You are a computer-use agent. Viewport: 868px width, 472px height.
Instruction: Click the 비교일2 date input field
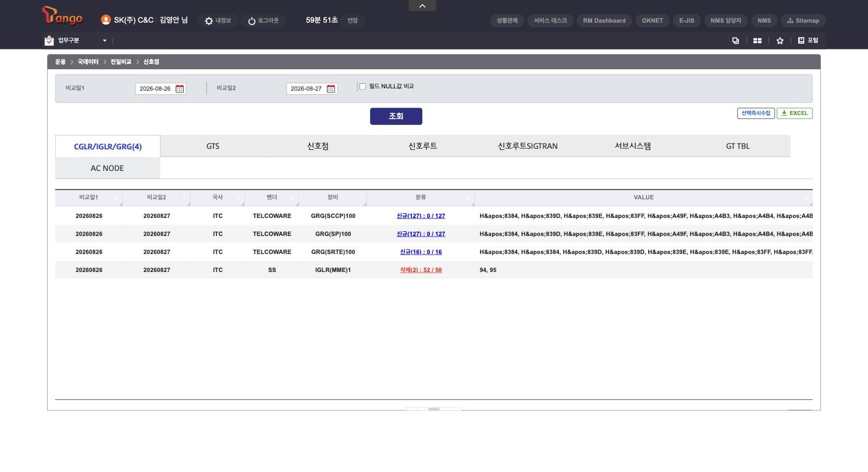(306, 89)
